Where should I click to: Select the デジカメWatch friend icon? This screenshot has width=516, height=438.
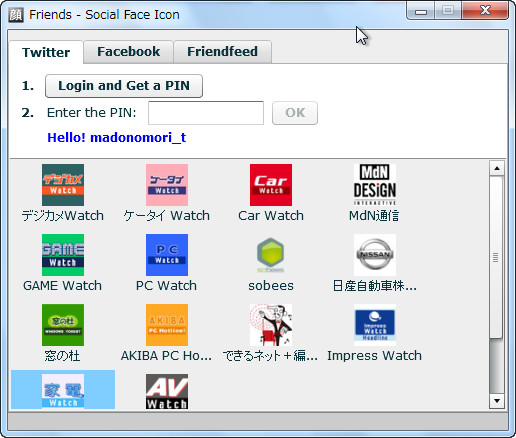[x=63, y=185]
